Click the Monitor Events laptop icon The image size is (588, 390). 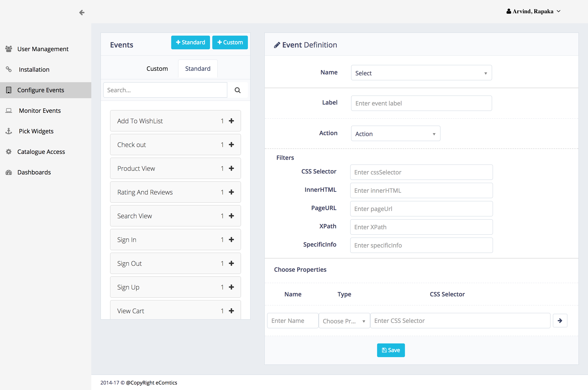click(9, 111)
